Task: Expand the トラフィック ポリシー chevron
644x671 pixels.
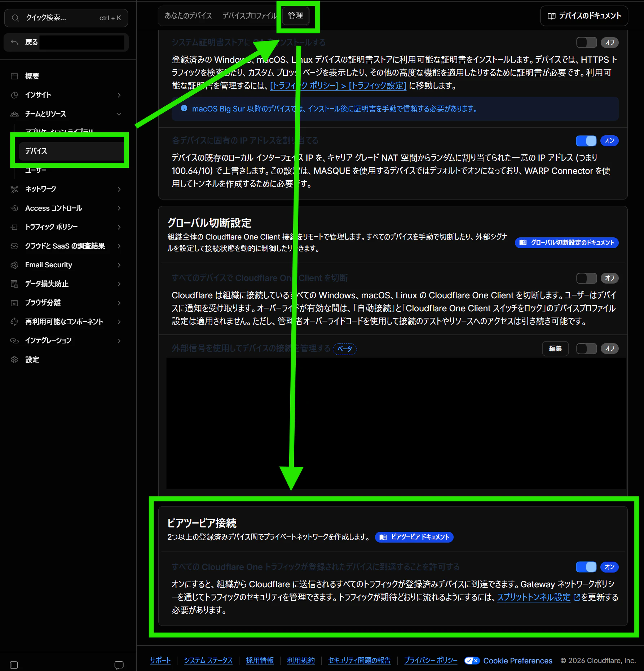Action: [119, 227]
